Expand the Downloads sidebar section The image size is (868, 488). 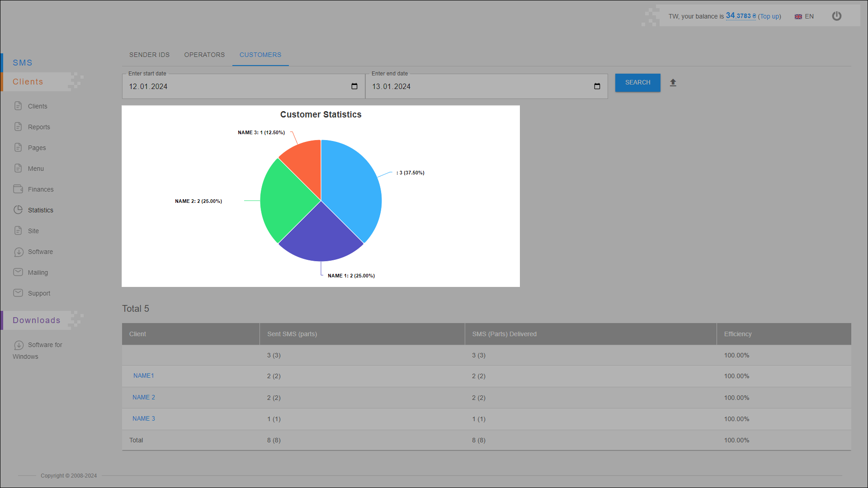click(36, 320)
